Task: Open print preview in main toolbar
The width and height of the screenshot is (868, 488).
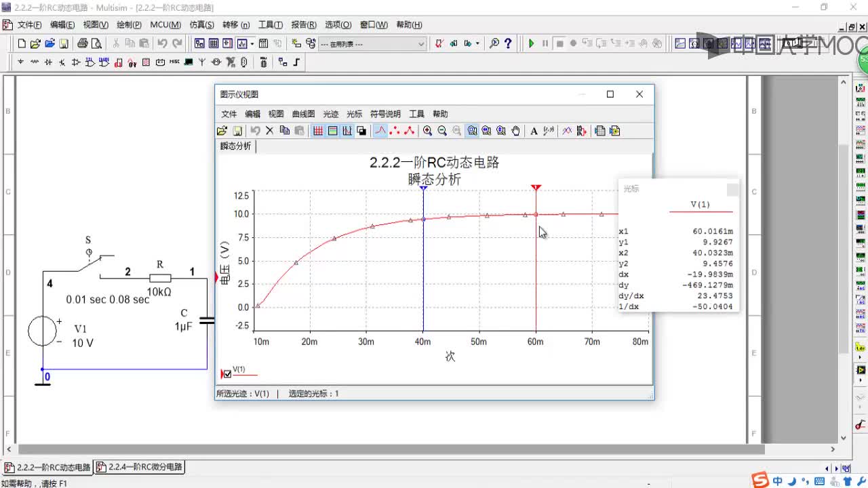Action: click(96, 43)
